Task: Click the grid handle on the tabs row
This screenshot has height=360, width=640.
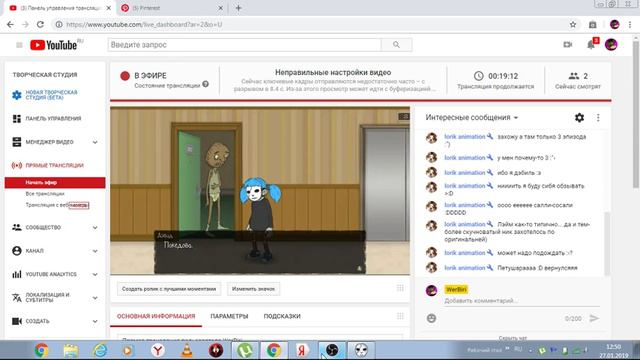Action: pyautogui.click(x=400, y=316)
